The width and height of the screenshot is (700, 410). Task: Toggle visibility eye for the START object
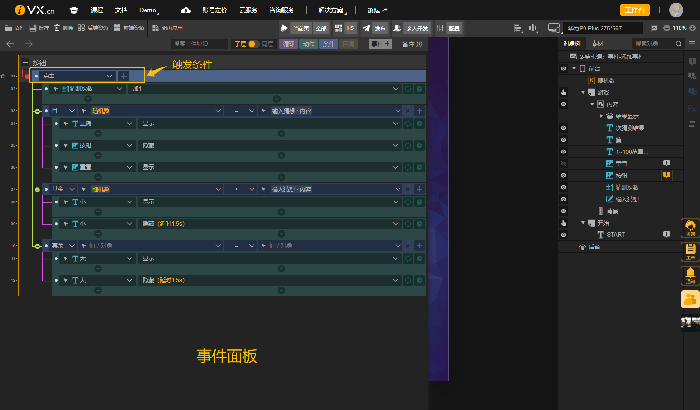pos(564,234)
